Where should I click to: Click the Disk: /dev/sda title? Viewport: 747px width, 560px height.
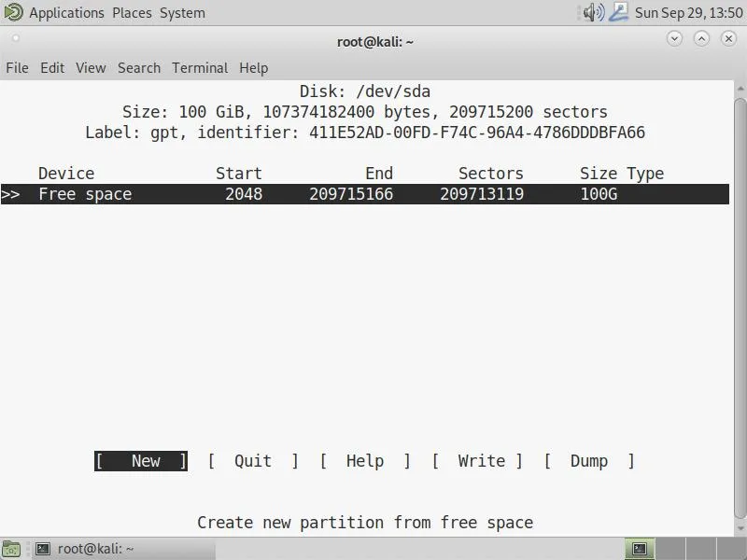(x=365, y=91)
